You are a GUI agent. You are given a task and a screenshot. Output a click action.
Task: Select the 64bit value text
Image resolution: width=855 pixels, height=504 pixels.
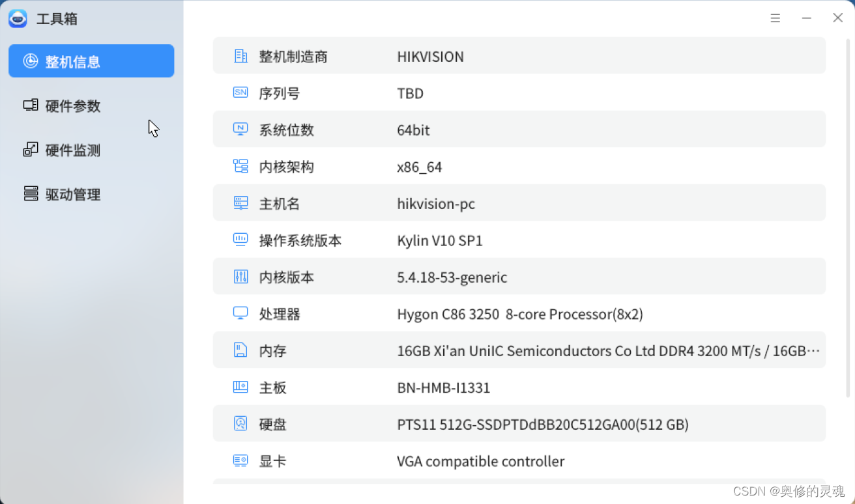pos(413,130)
